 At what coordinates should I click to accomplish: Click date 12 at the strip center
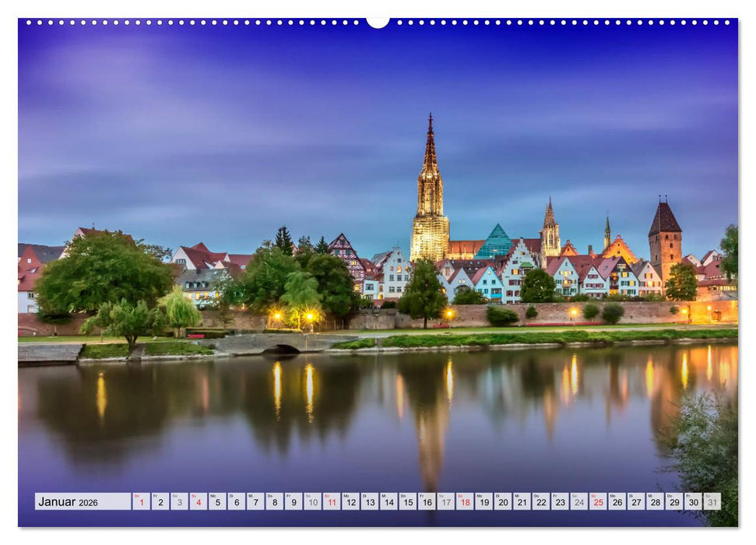pos(350,501)
